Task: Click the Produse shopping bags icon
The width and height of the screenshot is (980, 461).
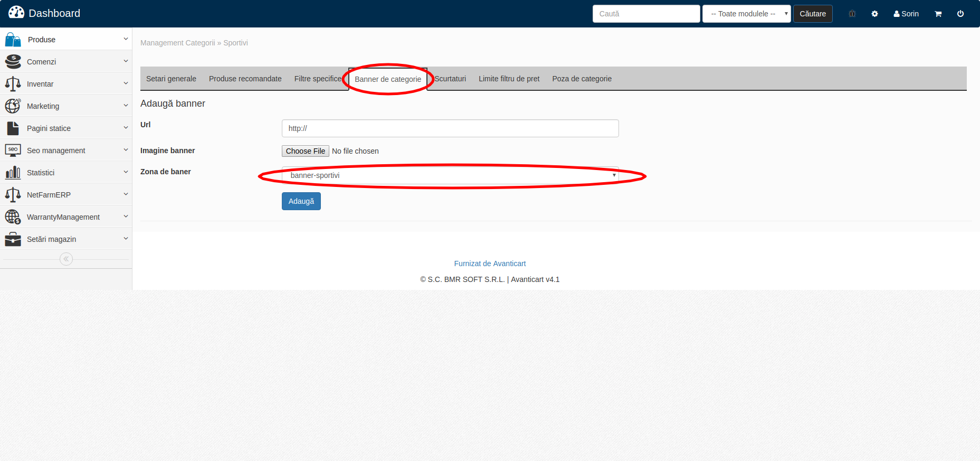Action: (x=13, y=39)
